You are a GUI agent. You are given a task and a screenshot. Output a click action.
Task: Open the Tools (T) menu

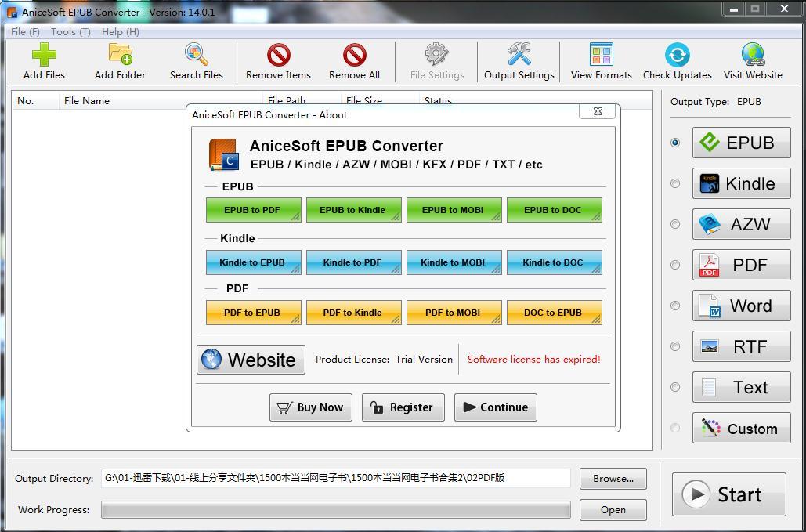pos(70,32)
